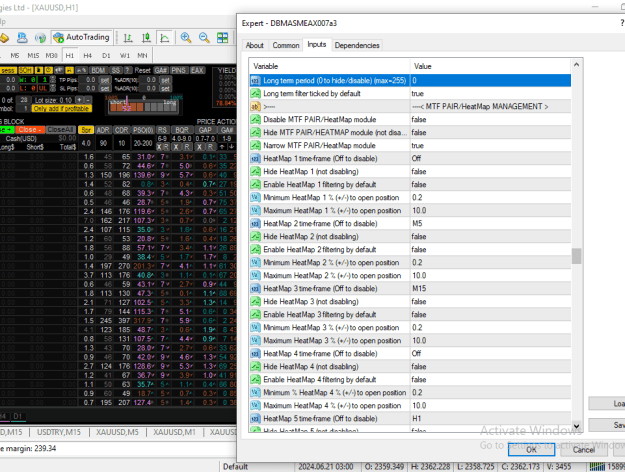Toggle the AutoTrading button in the toolbar
Image resolution: width=625 pixels, height=472 pixels.
82,37
